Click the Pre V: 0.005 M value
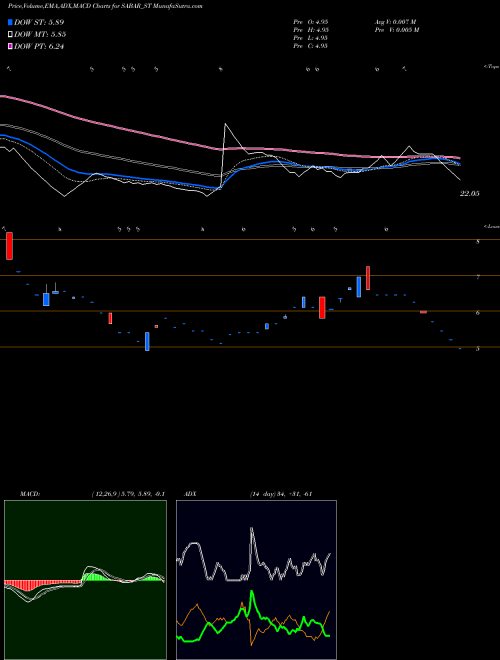The width and height of the screenshot is (500, 660). tap(397, 30)
